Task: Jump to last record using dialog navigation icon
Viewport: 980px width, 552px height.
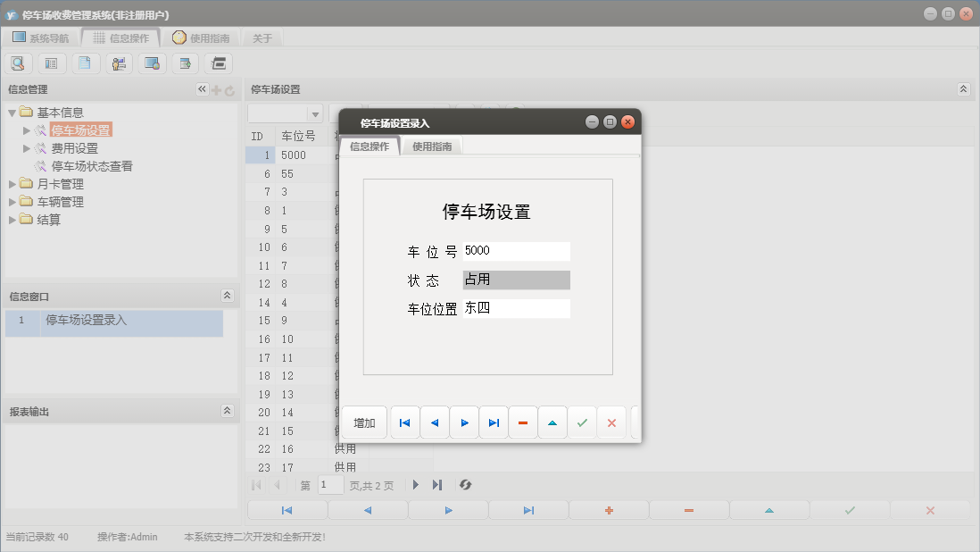Action: (x=494, y=422)
